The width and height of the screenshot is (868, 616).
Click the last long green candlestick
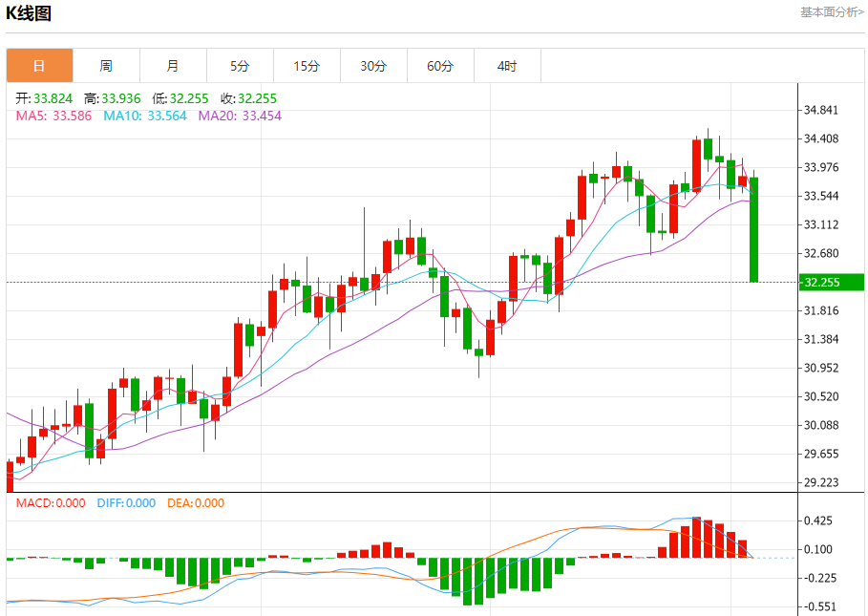[754, 229]
